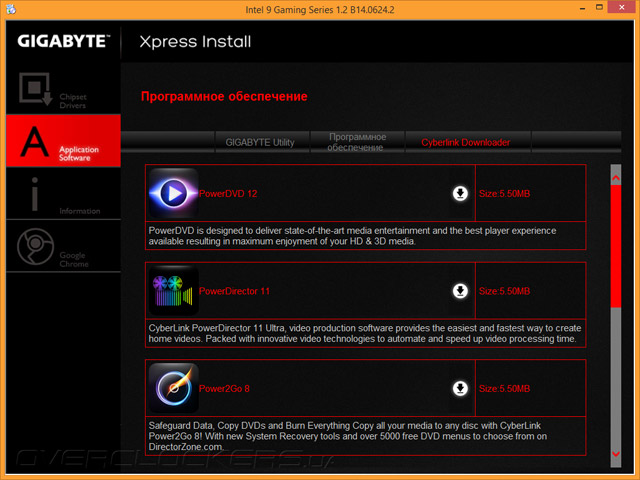Click the app icon in the title bar

point(11,9)
